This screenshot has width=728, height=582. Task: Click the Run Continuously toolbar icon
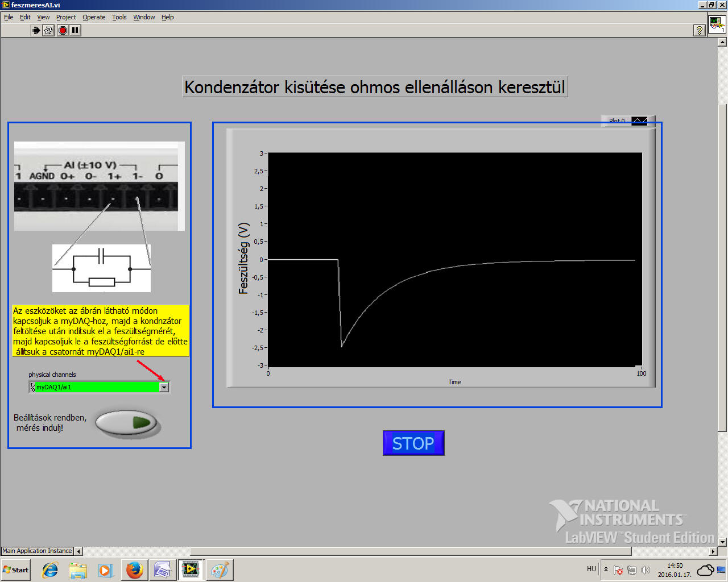48,30
